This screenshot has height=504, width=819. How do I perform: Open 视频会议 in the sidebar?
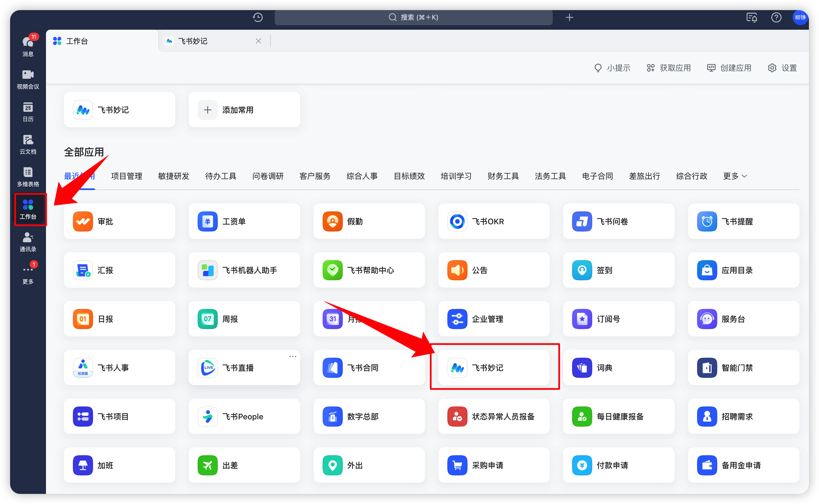click(x=28, y=79)
